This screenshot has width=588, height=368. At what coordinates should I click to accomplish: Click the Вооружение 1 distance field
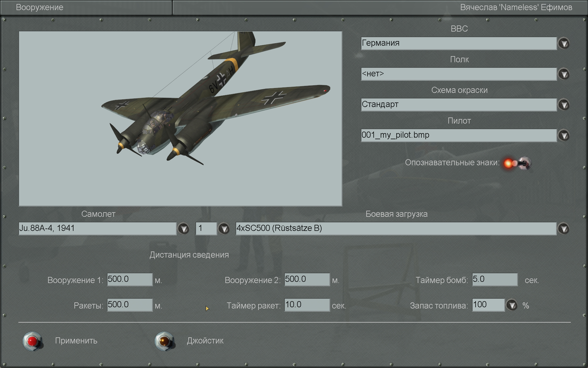point(130,279)
